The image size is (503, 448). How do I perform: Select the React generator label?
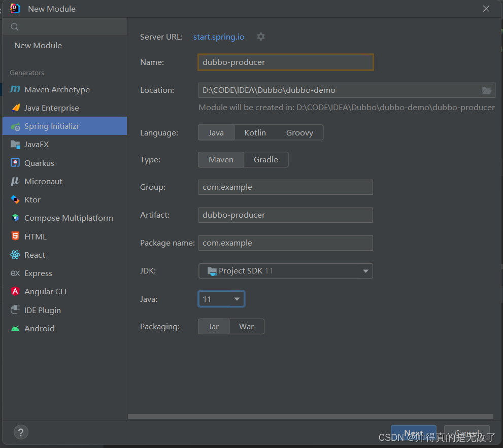[x=35, y=255]
